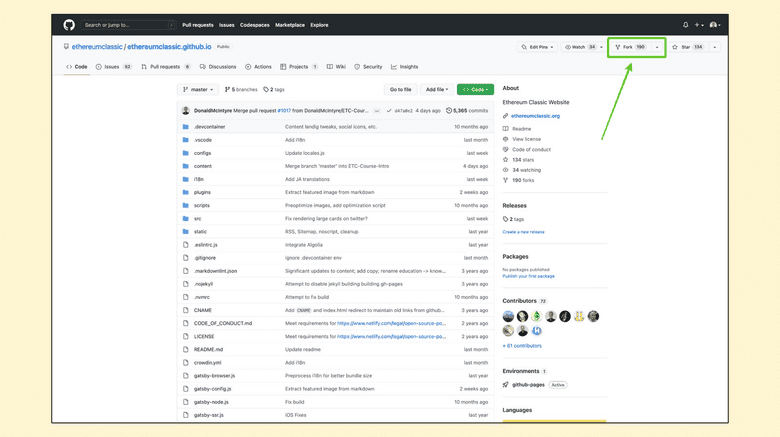Open the Insights tab
The height and width of the screenshot is (437, 780).
[x=405, y=67]
